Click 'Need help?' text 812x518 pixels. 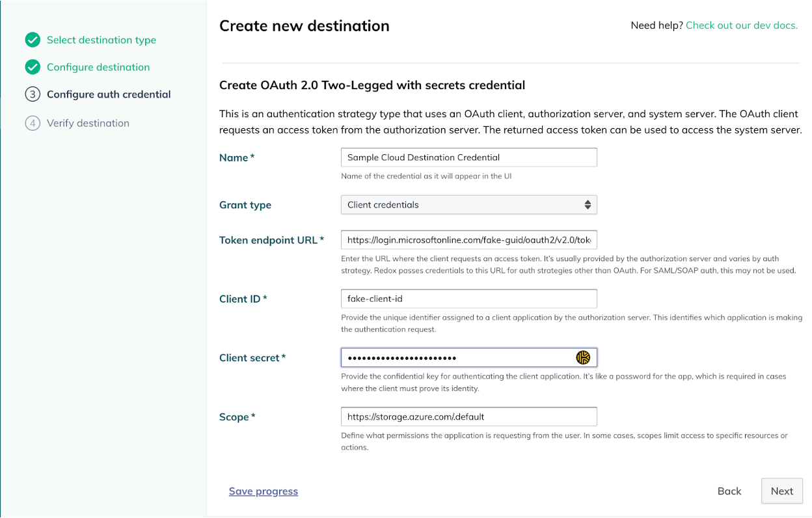coord(656,25)
